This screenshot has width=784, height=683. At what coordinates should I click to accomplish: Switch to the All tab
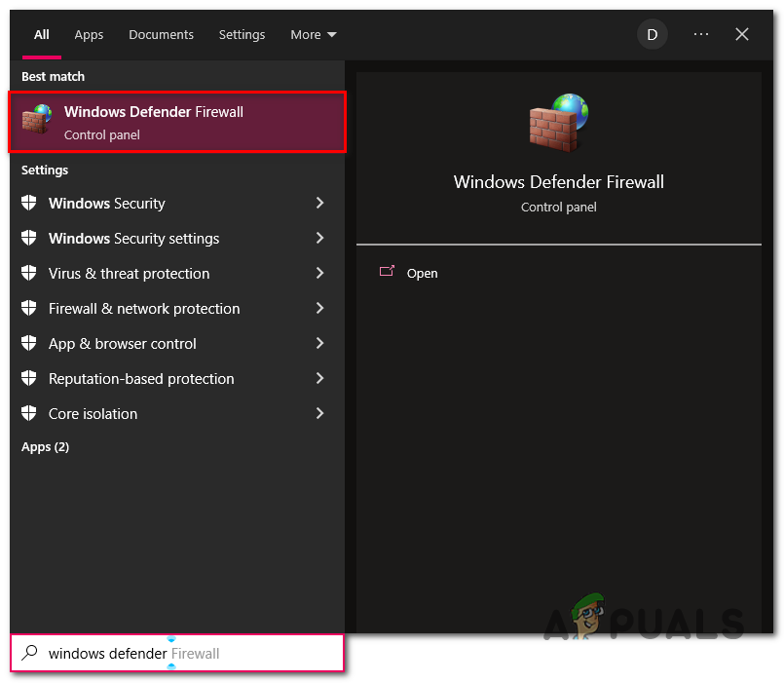click(42, 34)
